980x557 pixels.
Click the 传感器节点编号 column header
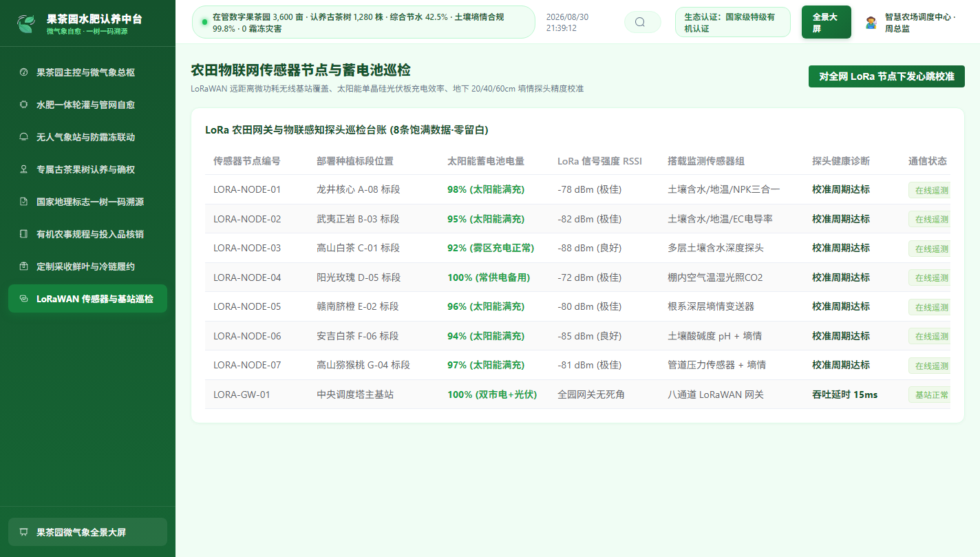pyautogui.click(x=247, y=161)
